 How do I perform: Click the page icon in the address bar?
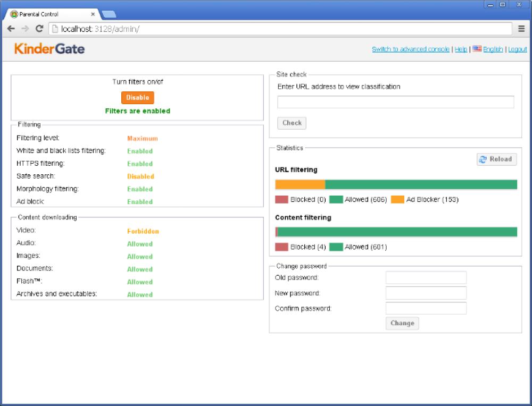(x=55, y=29)
